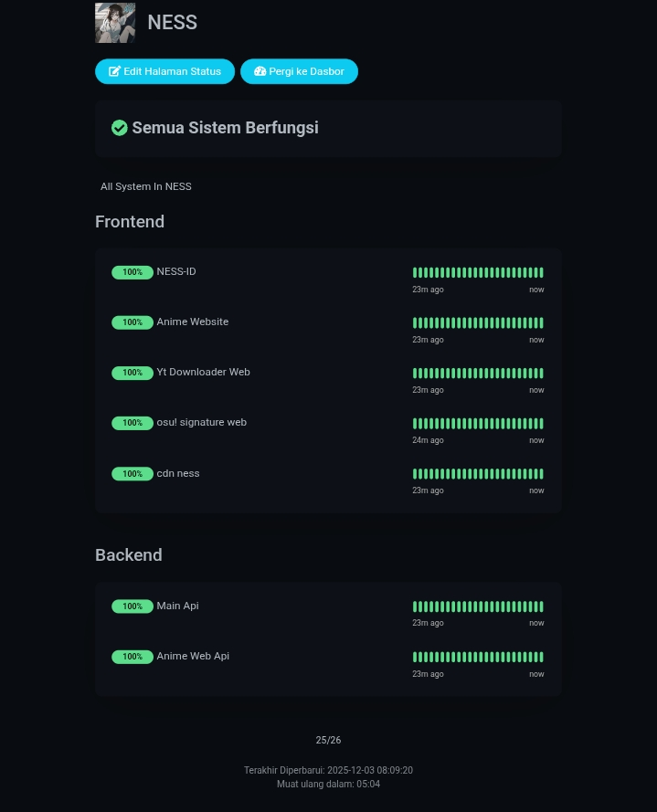Click the Backend group heading
The height and width of the screenshot is (812, 657).
[x=129, y=555]
